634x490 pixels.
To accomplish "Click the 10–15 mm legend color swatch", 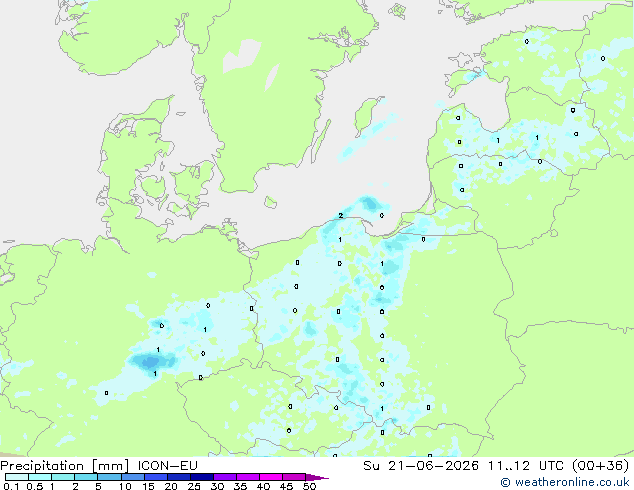I will [x=132, y=477].
